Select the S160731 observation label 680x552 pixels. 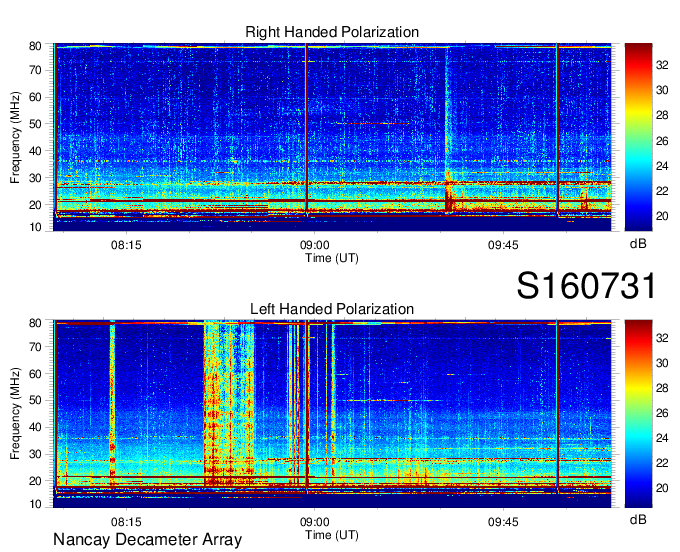tap(586, 286)
